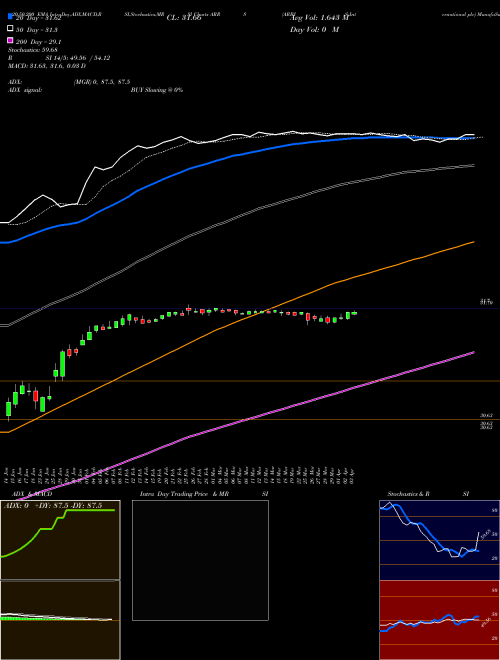The image size is (500, 660).
Task: Click the '(MGR) 0, 87.5, 87.5' ADX values
Action: [x=102, y=82]
